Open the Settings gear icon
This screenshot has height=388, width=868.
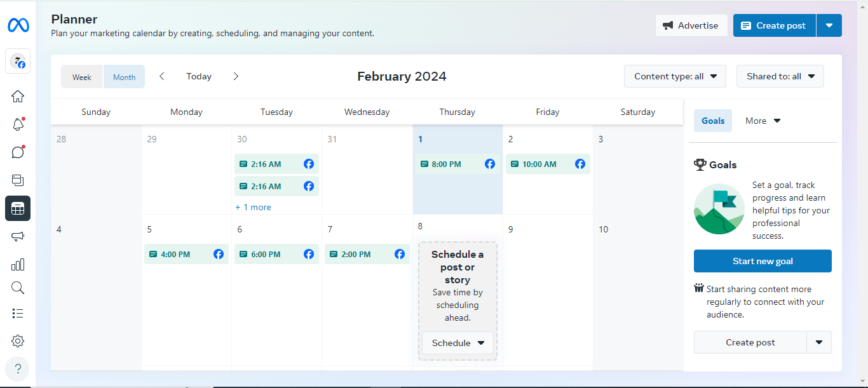(x=18, y=341)
